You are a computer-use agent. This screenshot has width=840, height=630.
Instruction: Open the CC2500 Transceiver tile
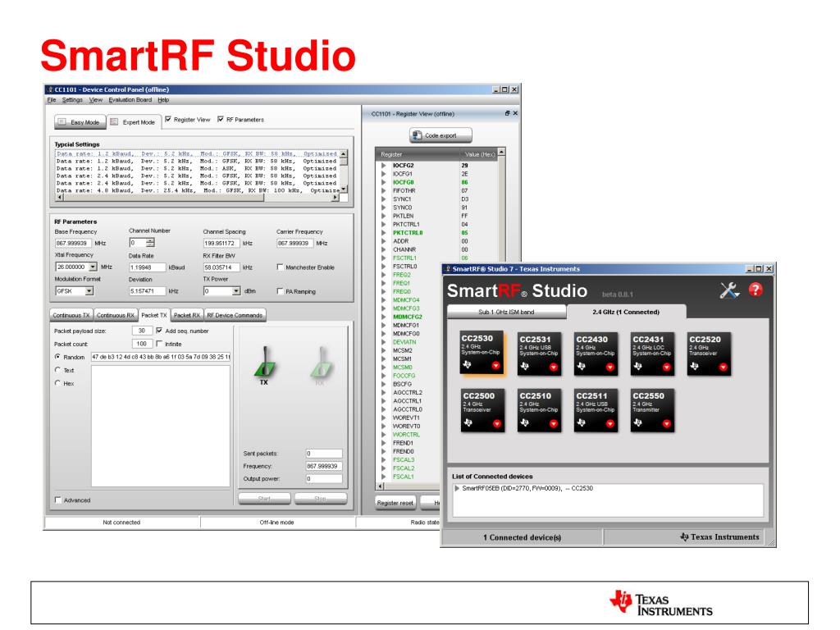pos(482,410)
